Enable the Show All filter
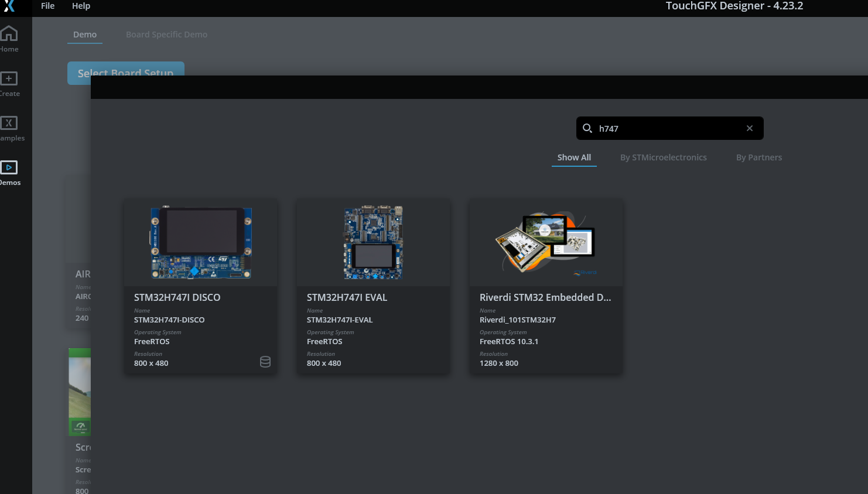Viewport: 868px width, 494px height. 574,157
